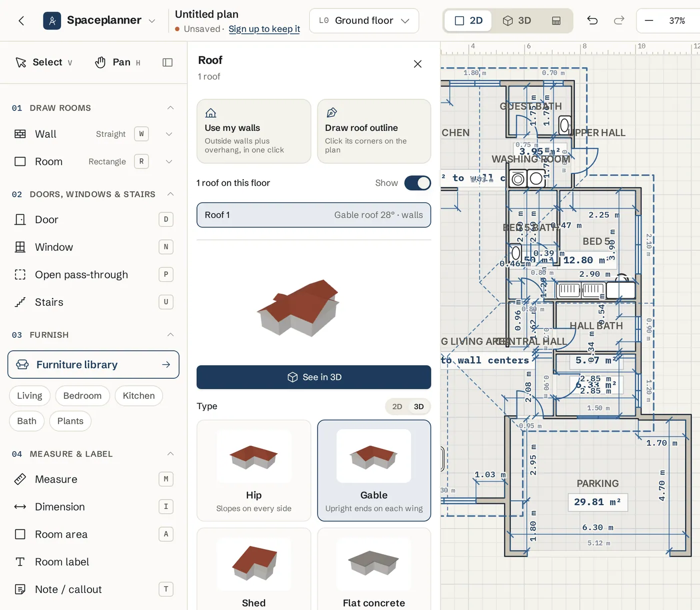Choose the Living furniture category

tap(29, 396)
